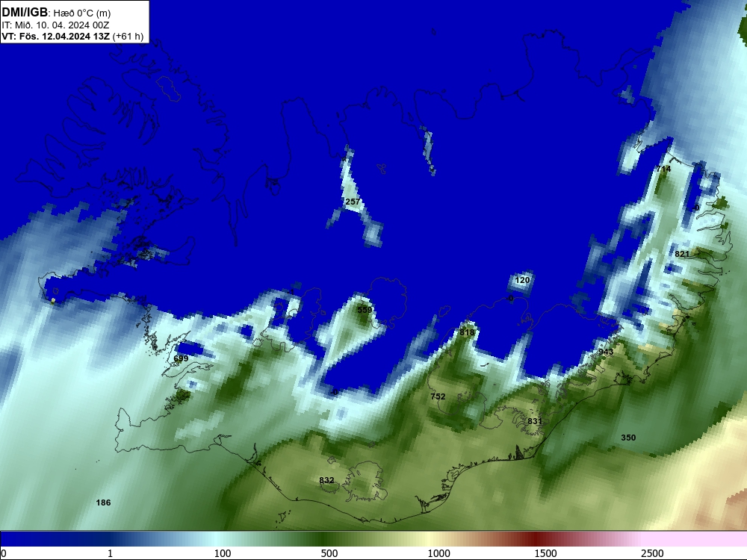Screen dimensions: 747x560
Task: Click the 120 value label
Action: 523,280
